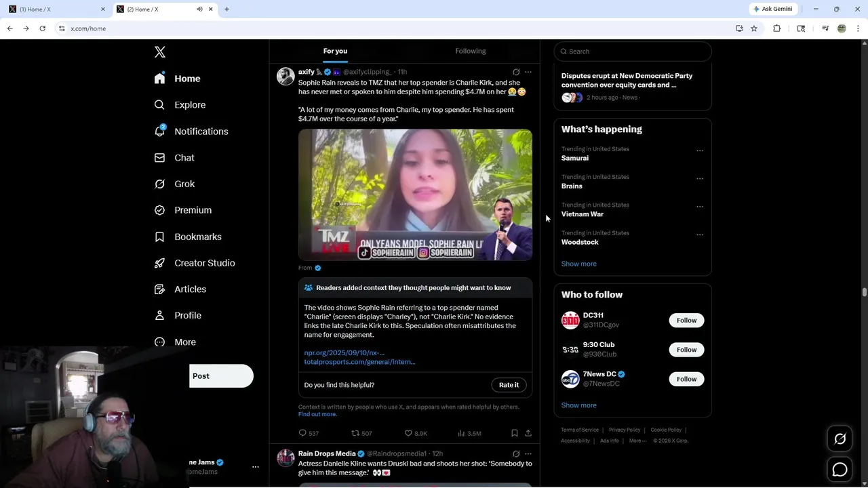Viewport: 868px width, 488px height.
Task: Click Ask Gemini in Chrome title bar
Action: (772, 9)
